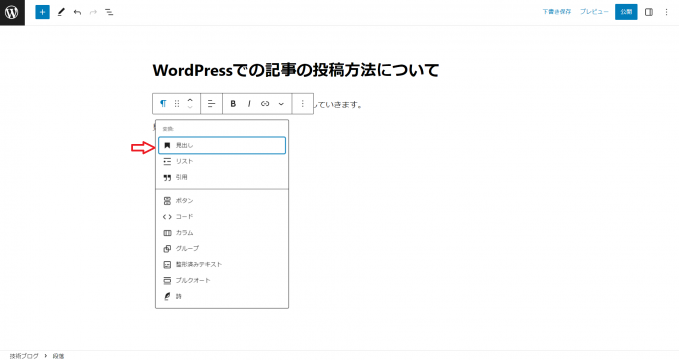Transform block to カラム columns
Screen dimensions: 679x360
click(222, 233)
